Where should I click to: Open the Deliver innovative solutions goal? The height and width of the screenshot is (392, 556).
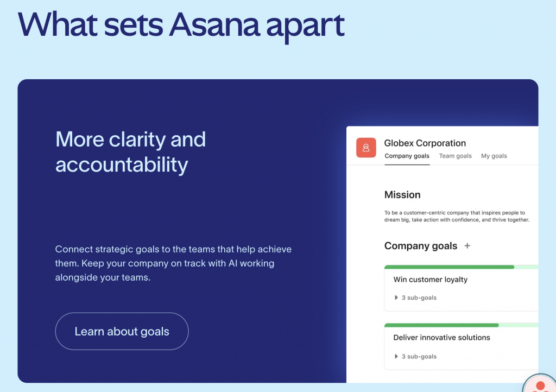441,337
